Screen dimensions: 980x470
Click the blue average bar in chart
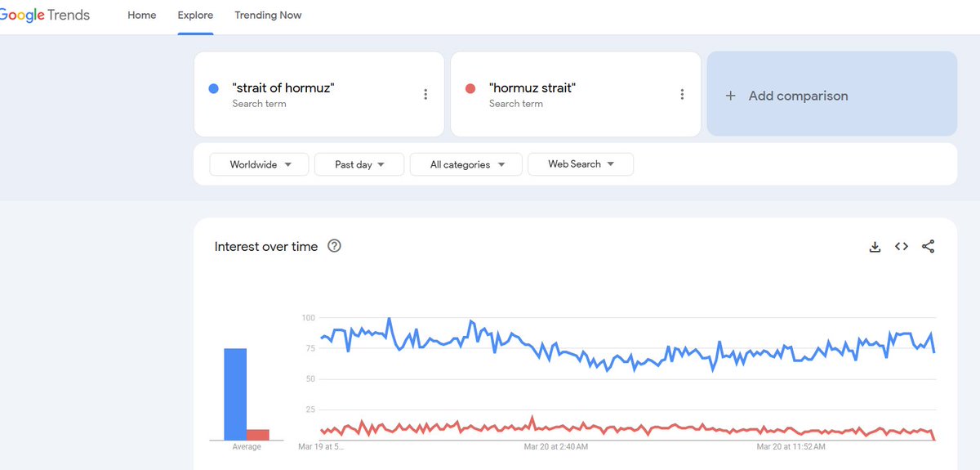coord(235,394)
